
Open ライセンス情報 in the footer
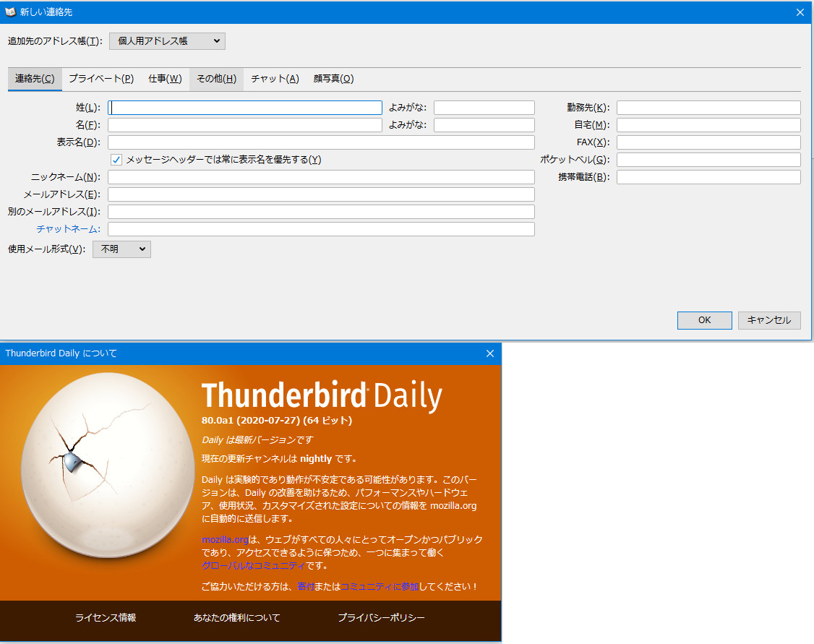click(106, 617)
